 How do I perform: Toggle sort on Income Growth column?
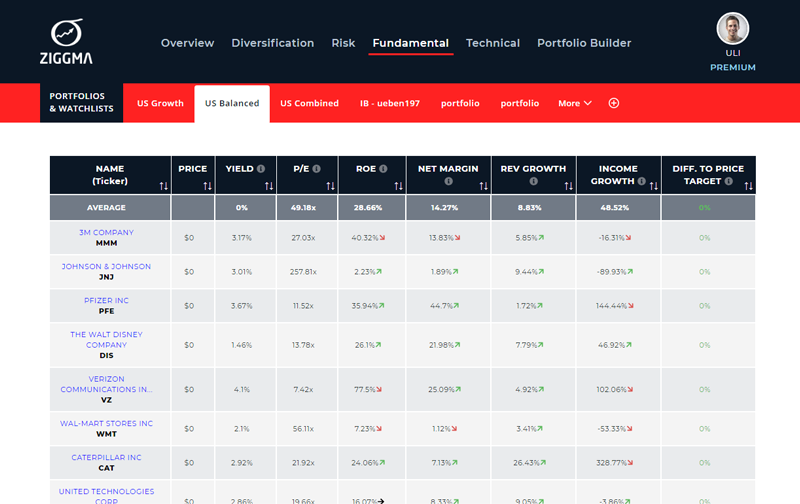(652, 186)
